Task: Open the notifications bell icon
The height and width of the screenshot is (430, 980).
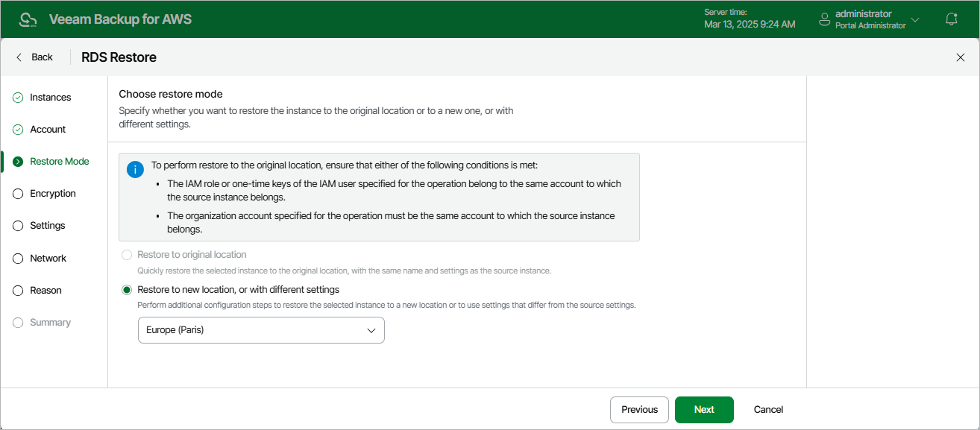Action: pyautogui.click(x=951, y=19)
